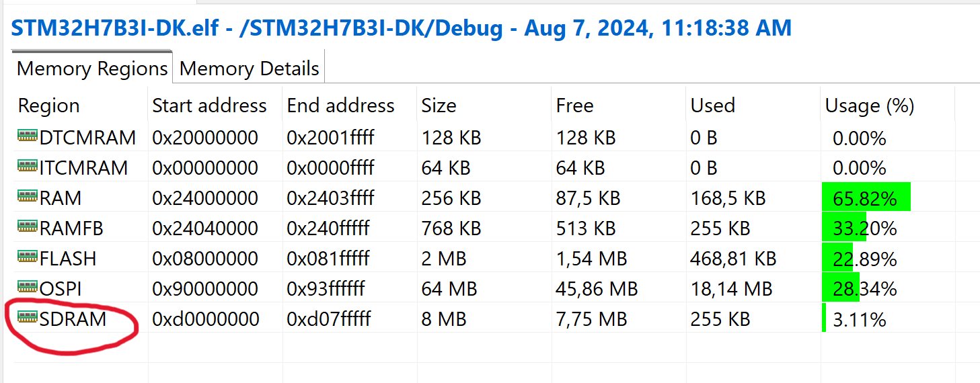
Task: Click the Usage (%) column header
Action: [870, 105]
